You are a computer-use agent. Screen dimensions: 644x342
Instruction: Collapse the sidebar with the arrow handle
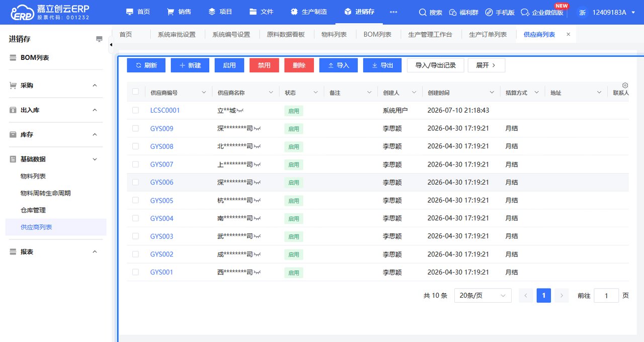tap(111, 45)
